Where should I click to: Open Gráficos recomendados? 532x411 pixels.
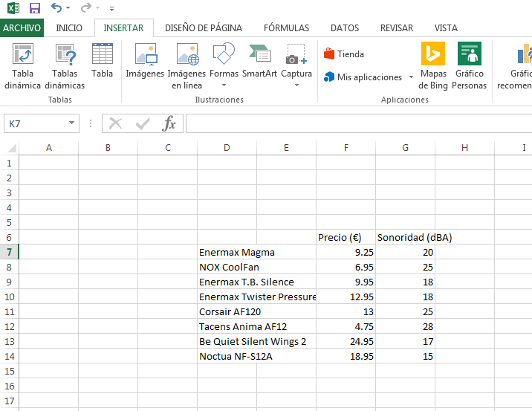(514, 66)
